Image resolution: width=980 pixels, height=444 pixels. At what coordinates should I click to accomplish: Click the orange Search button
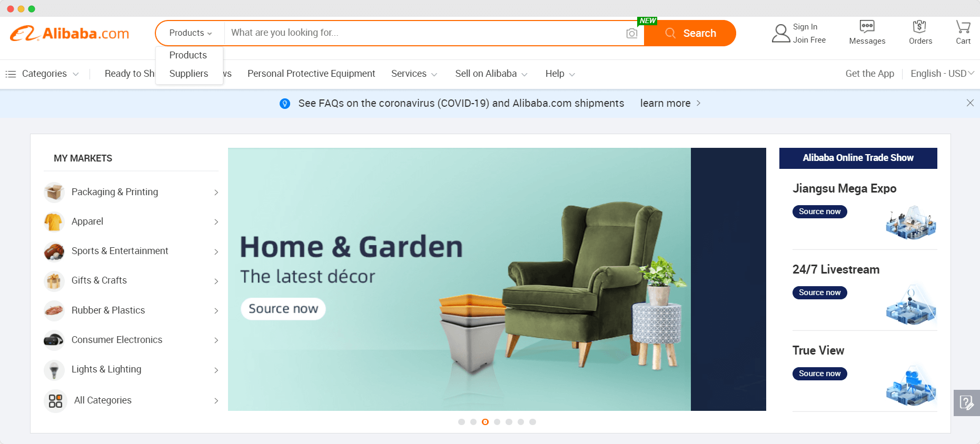tap(690, 33)
